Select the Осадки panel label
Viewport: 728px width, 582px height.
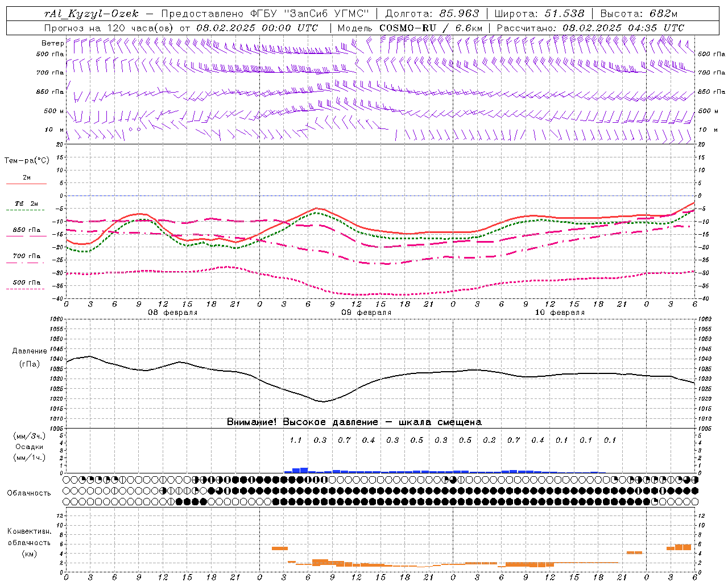[30, 447]
